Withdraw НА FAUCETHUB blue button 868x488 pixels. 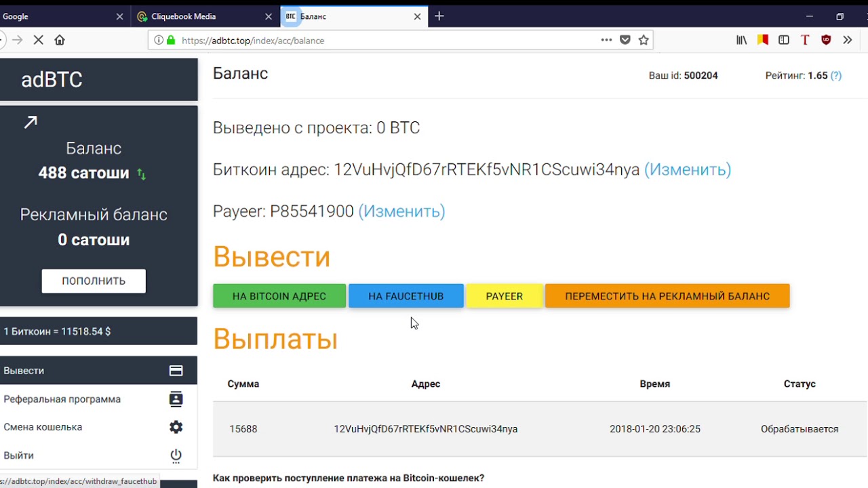(406, 296)
